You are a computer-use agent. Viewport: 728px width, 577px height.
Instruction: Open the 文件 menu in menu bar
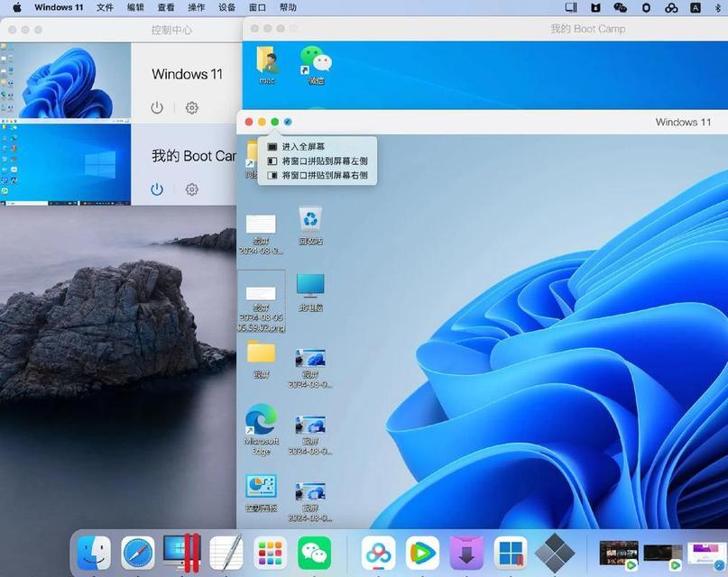[105, 7]
